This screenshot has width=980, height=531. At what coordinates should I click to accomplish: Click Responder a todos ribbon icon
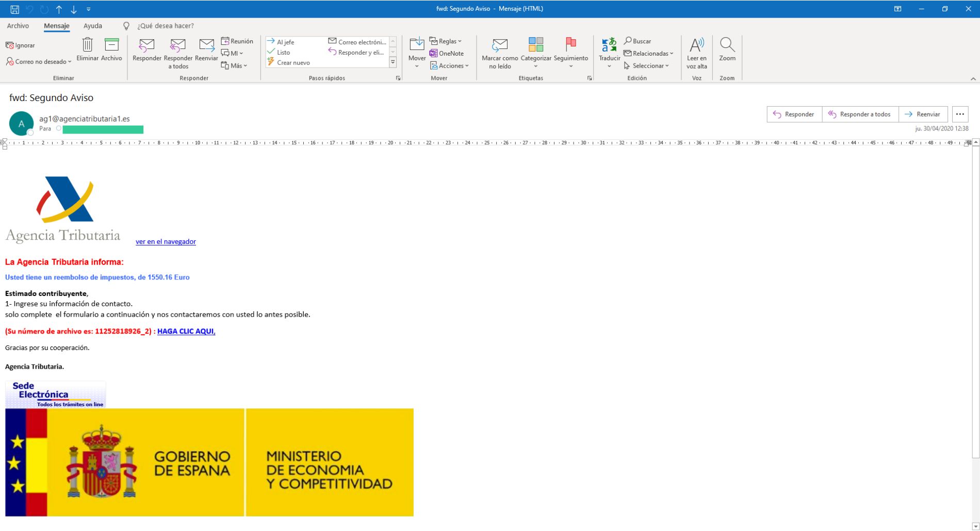click(x=178, y=46)
